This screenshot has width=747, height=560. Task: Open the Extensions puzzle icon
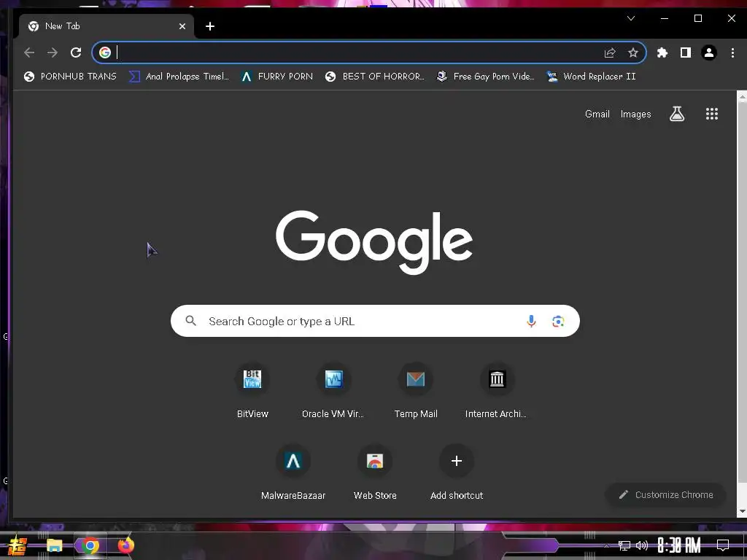(662, 52)
